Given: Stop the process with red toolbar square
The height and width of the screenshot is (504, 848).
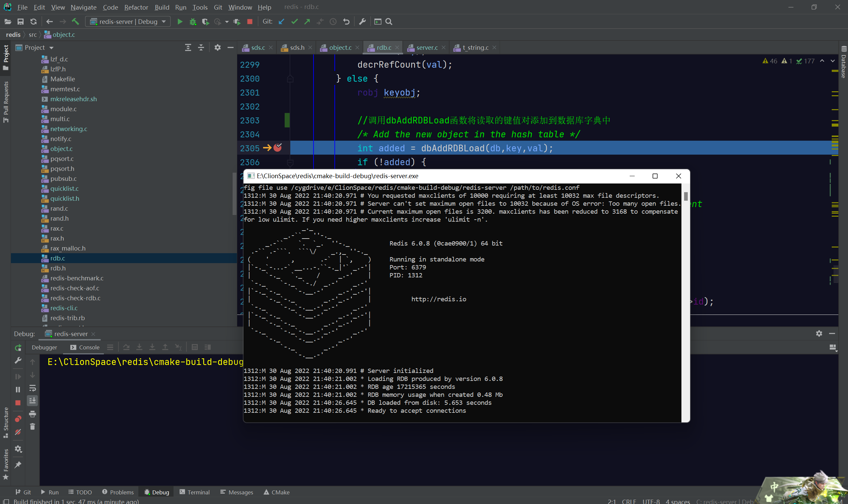Looking at the screenshot, I should [x=249, y=22].
